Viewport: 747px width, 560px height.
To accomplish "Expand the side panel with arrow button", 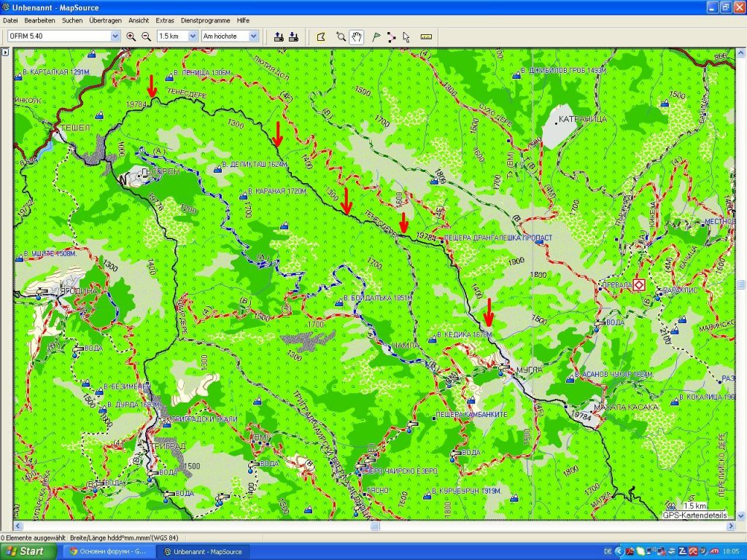I will [5, 52].
